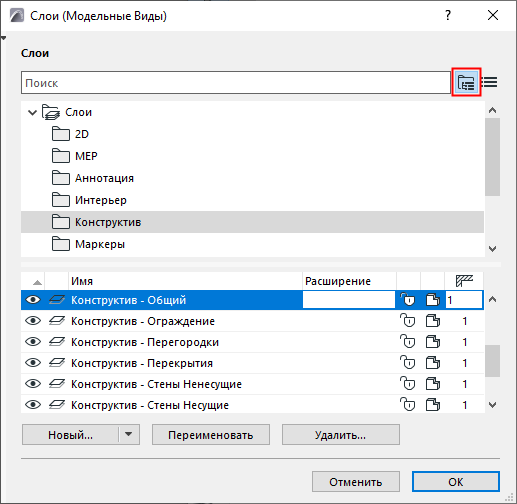This screenshot has width=517, height=504.
Task: Hide layer Конструктив - Стены Несущие
Action: [x=33, y=405]
